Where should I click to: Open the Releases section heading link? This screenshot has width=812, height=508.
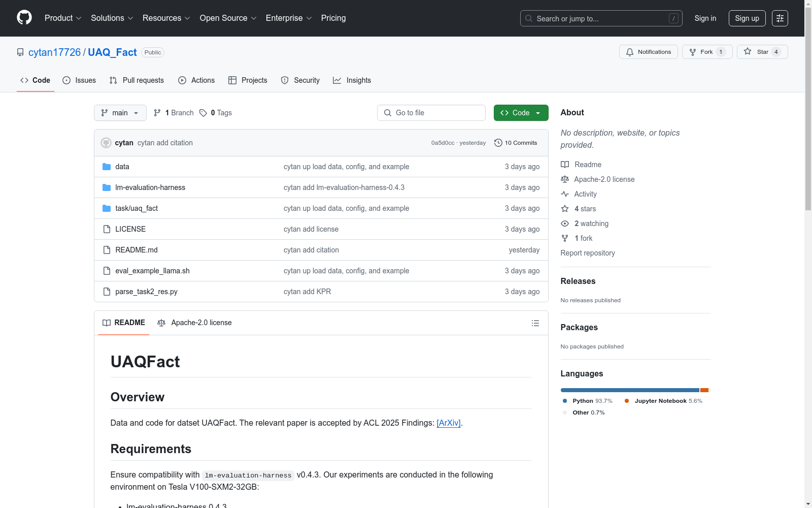[x=578, y=281]
